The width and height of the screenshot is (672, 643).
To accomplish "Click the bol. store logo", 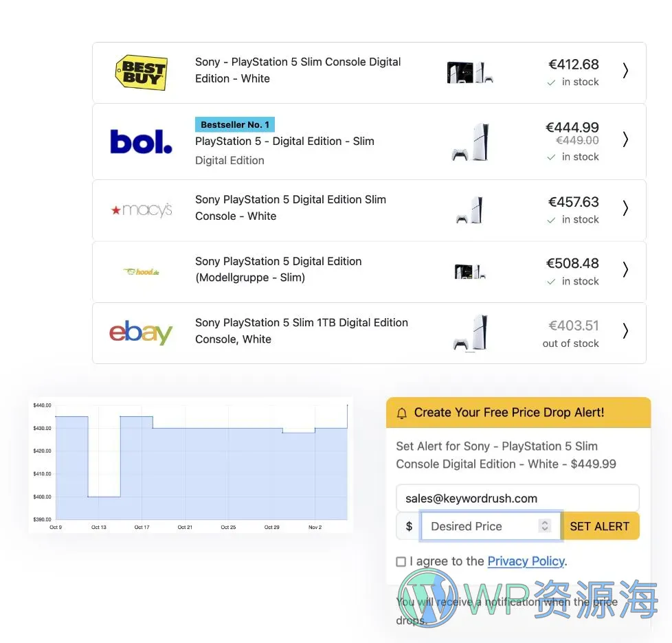I will coord(141,142).
